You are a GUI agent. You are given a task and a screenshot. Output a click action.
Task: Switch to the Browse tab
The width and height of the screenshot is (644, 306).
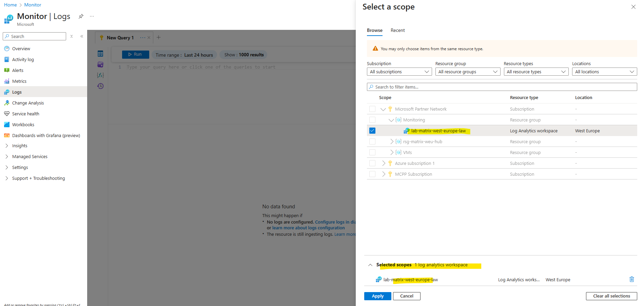pos(374,30)
